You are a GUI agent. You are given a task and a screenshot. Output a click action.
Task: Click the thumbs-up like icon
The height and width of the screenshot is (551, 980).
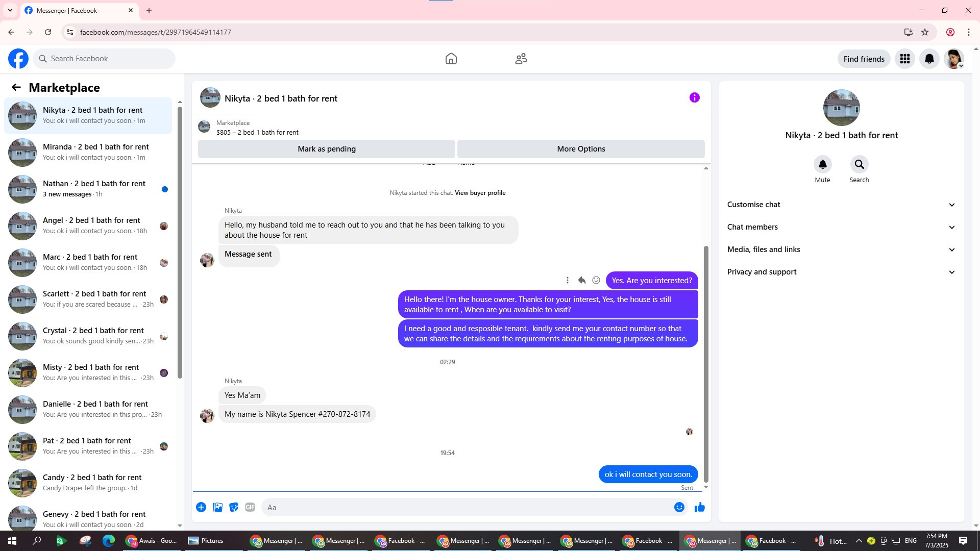pos(699,507)
